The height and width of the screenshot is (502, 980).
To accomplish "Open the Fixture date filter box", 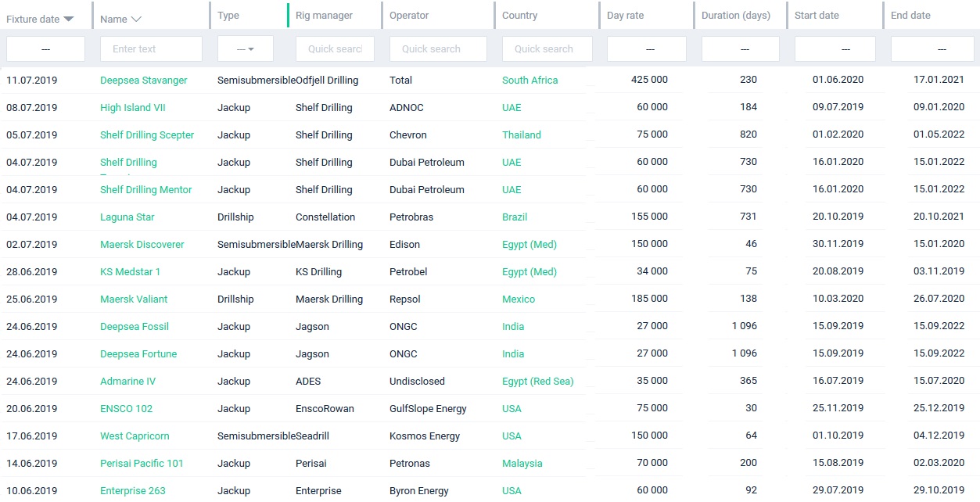I will tap(45, 48).
